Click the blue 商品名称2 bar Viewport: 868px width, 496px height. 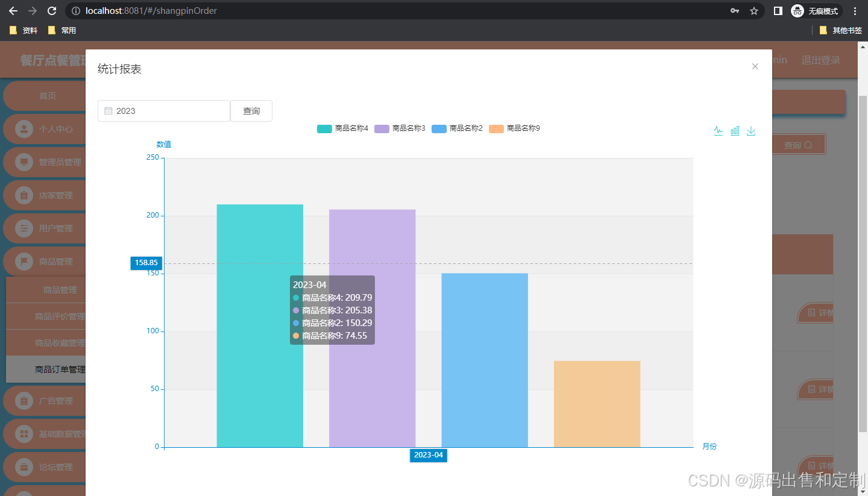point(485,360)
